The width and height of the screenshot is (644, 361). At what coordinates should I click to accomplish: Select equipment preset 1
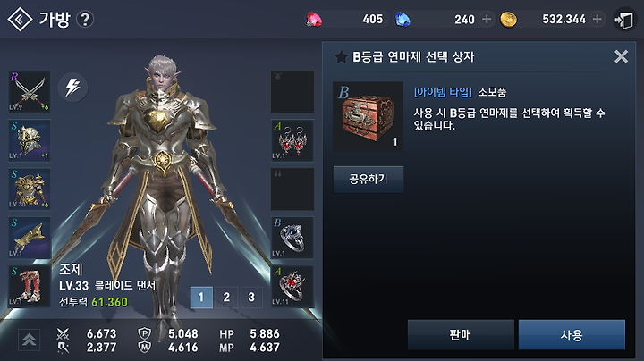[201, 297]
